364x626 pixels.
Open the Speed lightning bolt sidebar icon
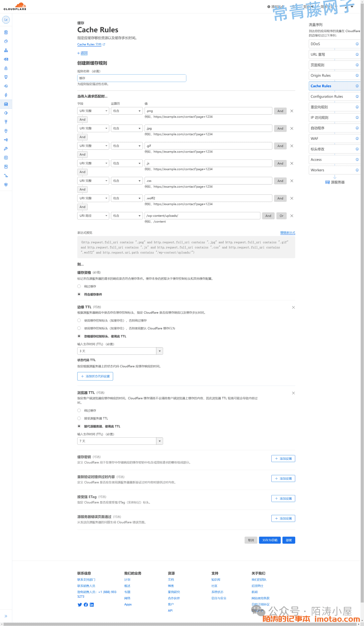[6, 95]
